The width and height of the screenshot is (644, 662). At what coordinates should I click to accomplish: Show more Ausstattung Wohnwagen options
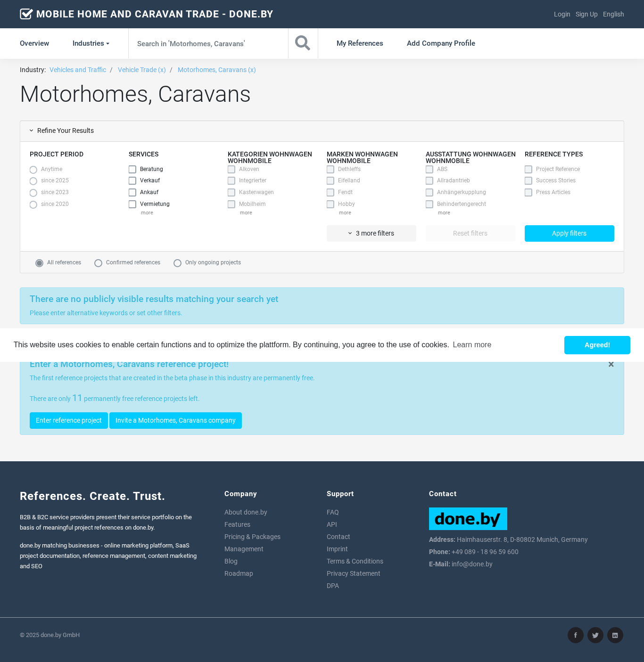[444, 213]
